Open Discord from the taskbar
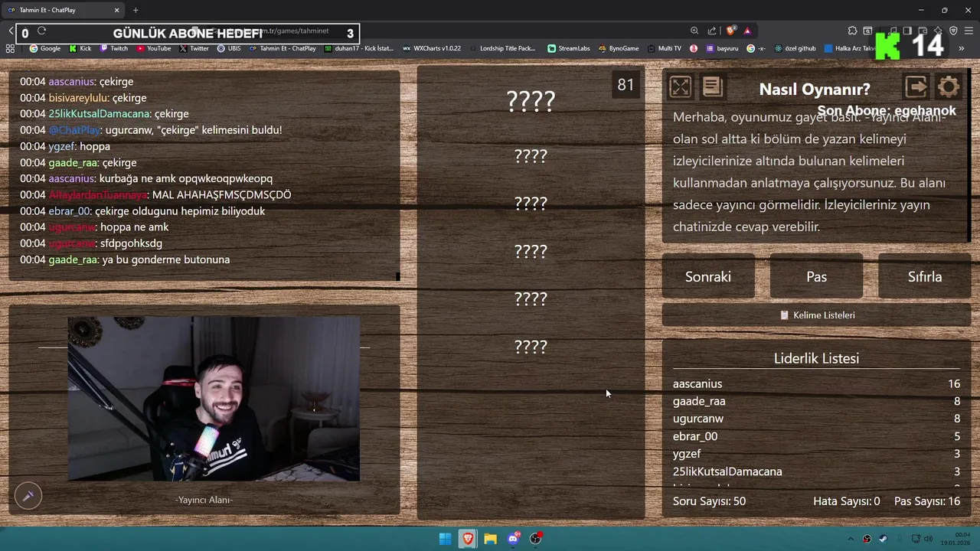 513,539
